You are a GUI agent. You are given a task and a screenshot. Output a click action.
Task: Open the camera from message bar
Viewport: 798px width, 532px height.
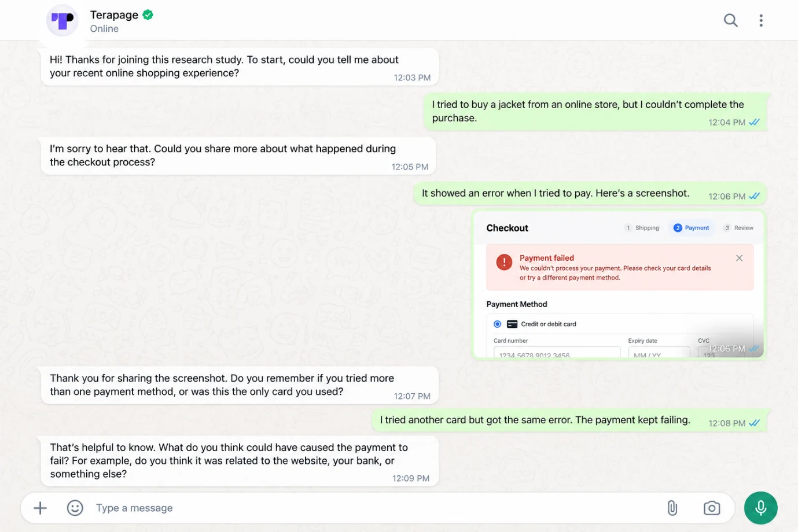tap(712, 508)
